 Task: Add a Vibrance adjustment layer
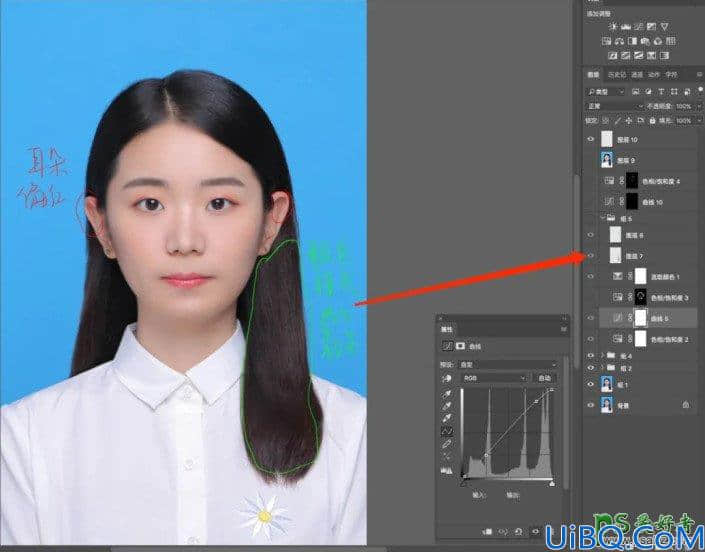click(665, 27)
